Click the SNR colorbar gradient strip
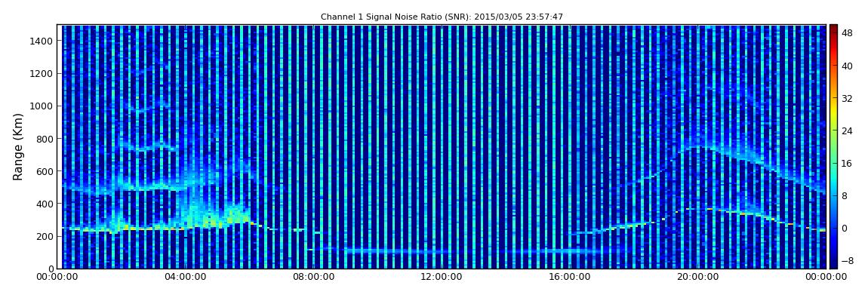The image size is (868, 307). point(833,146)
